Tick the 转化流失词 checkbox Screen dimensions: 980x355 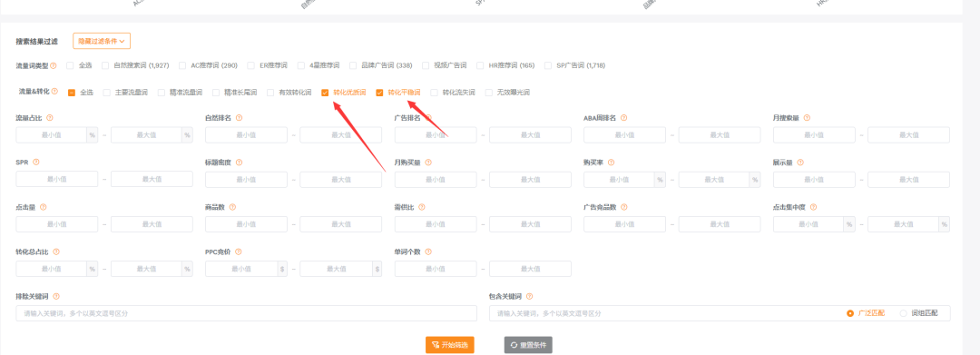pos(435,93)
